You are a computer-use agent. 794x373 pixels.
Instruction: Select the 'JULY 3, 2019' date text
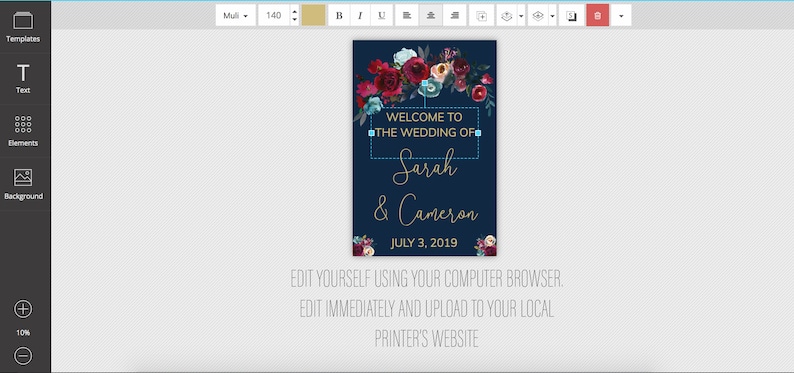click(x=424, y=243)
